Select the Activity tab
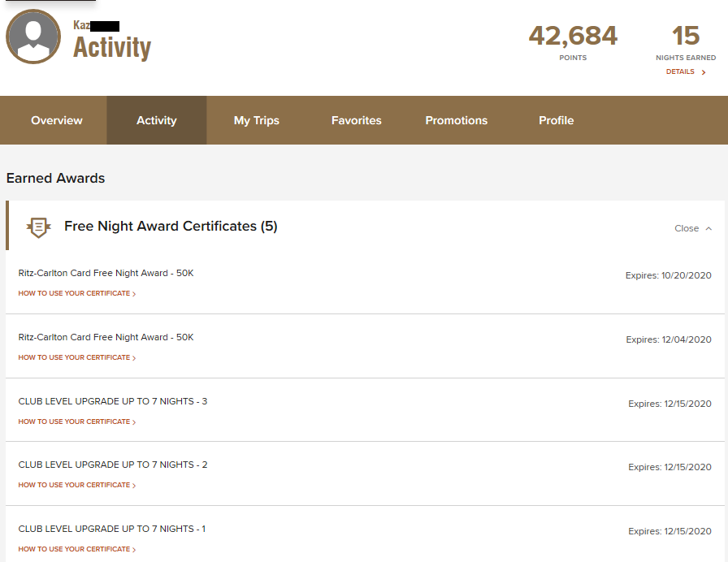Screen dimensions: 728x562 click(x=157, y=120)
